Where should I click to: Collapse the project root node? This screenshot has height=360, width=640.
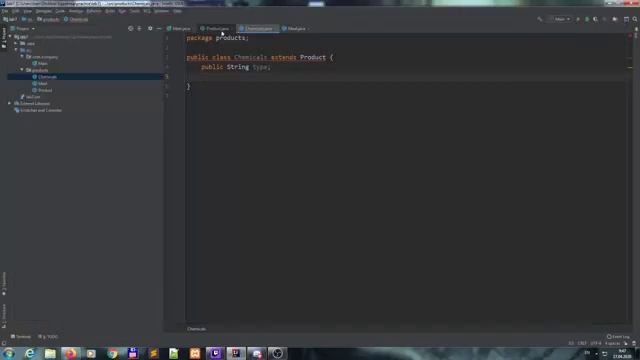(10, 36)
